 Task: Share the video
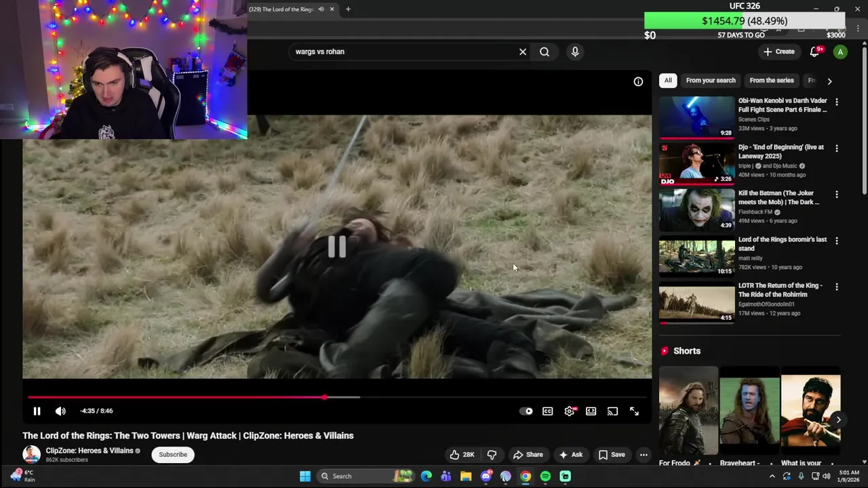[528, 455]
